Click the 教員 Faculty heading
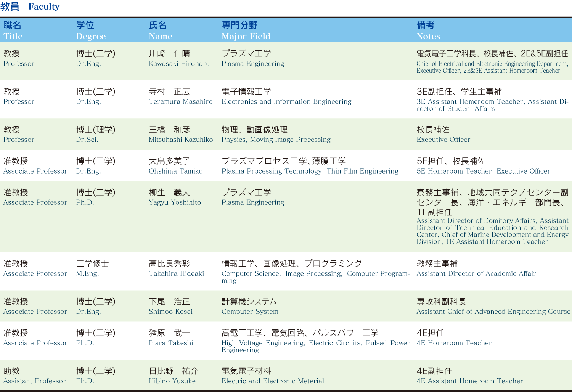 pyautogui.click(x=30, y=6)
